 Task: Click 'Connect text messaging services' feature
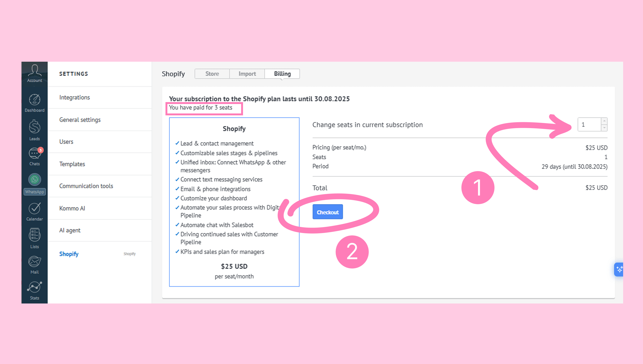[x=221, y=179]
